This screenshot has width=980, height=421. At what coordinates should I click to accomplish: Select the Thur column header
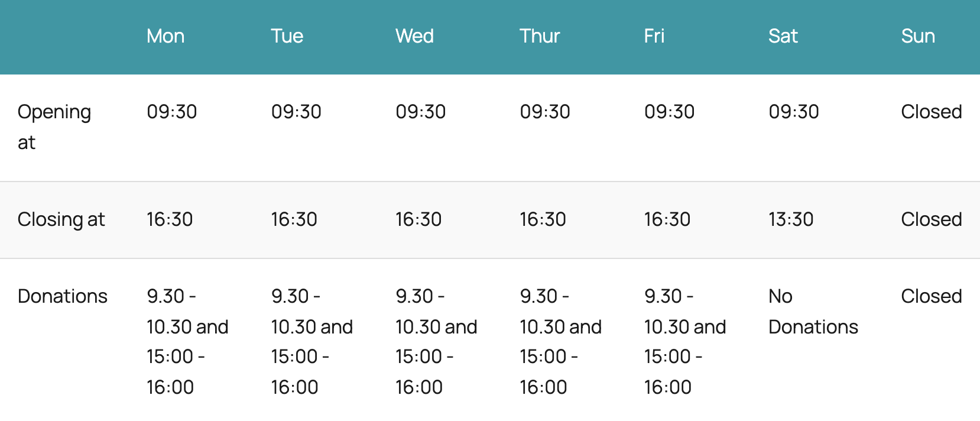tap(540, 36)
